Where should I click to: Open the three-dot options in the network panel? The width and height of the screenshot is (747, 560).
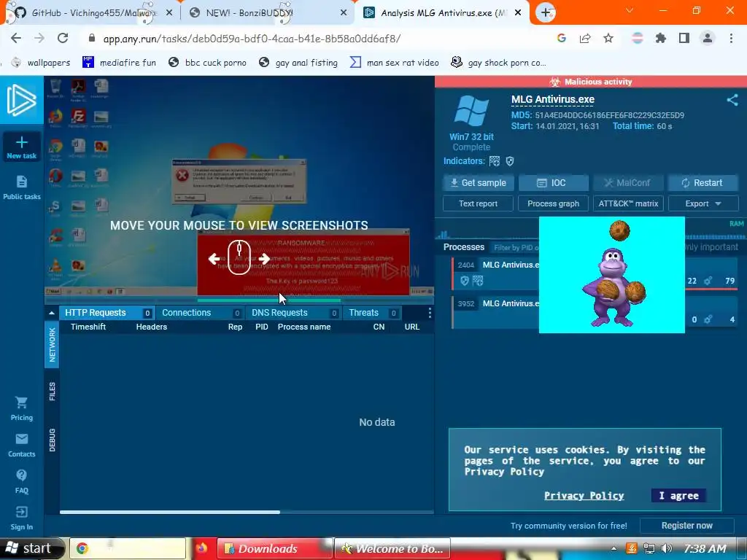click(430, 313)
